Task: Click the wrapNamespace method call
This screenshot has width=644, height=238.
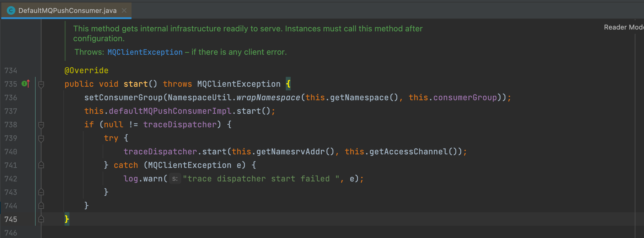Action: tap(268, 97)
